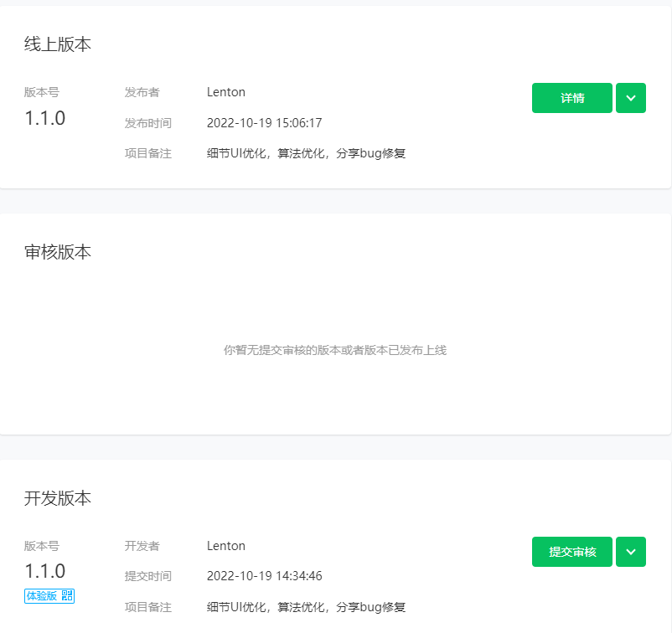Screen dimensions: 672x633
Task: Expand the dropdown arrow beside 详情
Action: click(630, 98)
